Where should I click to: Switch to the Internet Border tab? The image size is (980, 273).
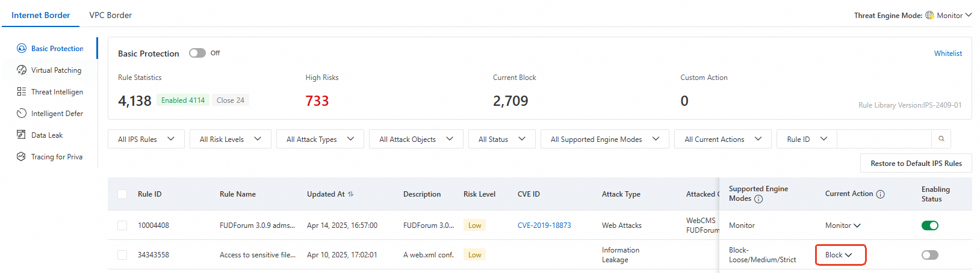40,15
